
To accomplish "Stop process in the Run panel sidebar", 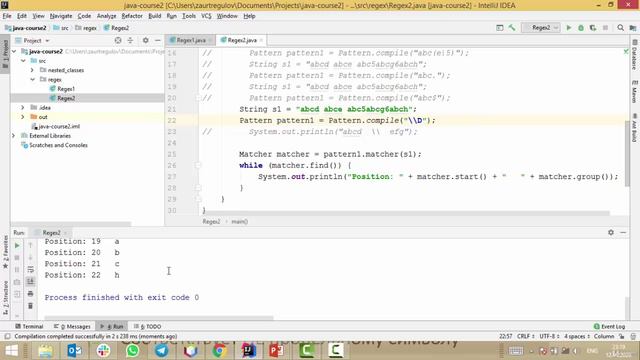I will pos(17,258).
